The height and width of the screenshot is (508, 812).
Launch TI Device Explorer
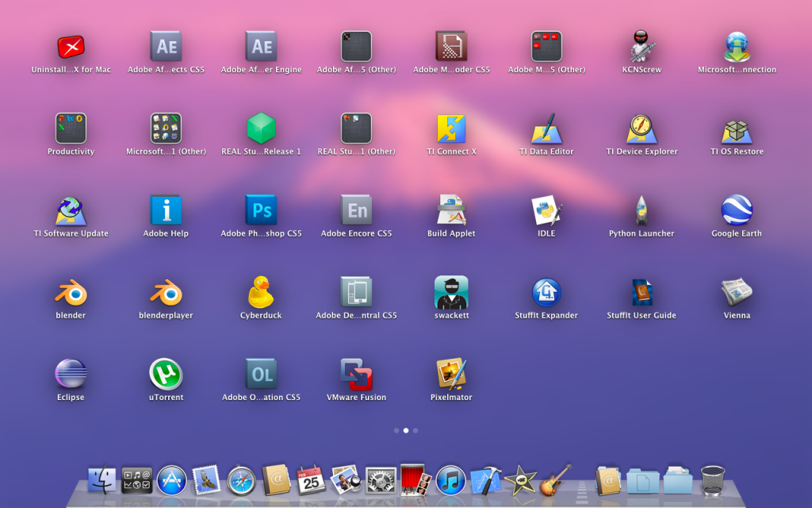click(642, 129)
